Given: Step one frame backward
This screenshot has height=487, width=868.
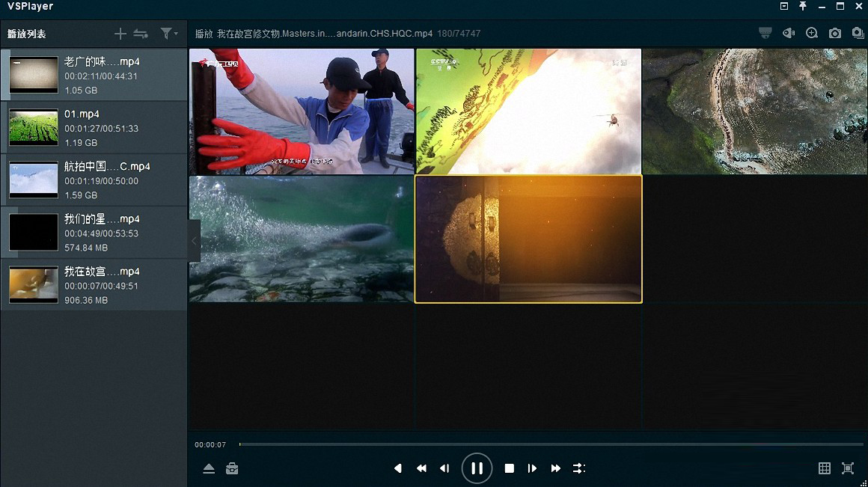Looking at the screenshot, I should click(x=444, y=469).
